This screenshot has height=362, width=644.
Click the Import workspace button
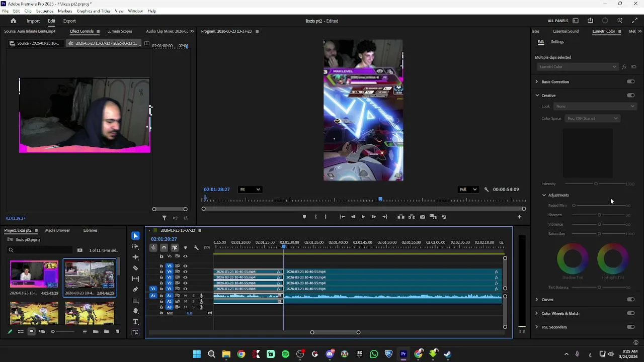[33, 21]
